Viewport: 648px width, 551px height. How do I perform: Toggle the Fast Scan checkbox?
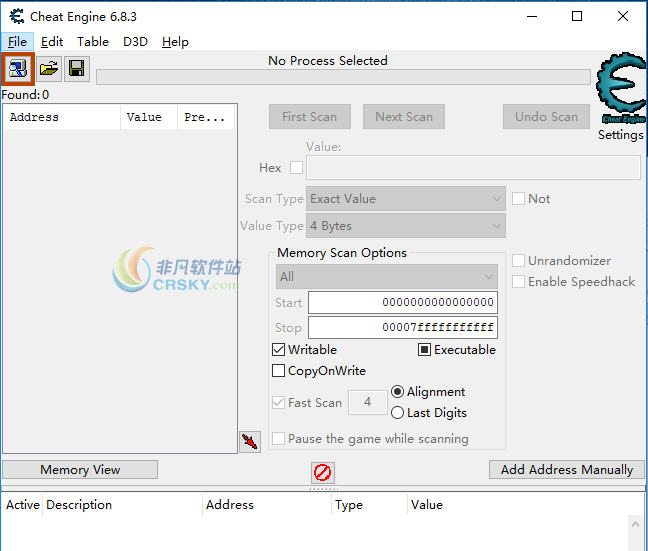(279, 403)
